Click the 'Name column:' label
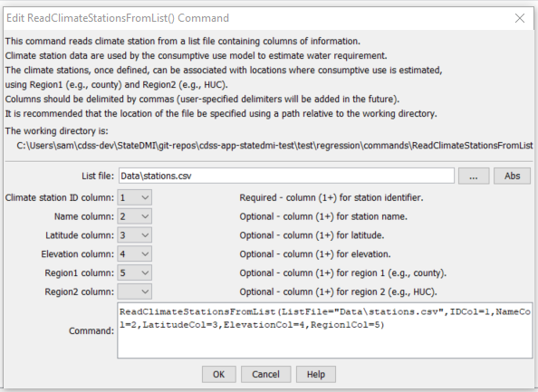Image resolution: width=538 pixels, height=392 pixels. coord(83,216)
